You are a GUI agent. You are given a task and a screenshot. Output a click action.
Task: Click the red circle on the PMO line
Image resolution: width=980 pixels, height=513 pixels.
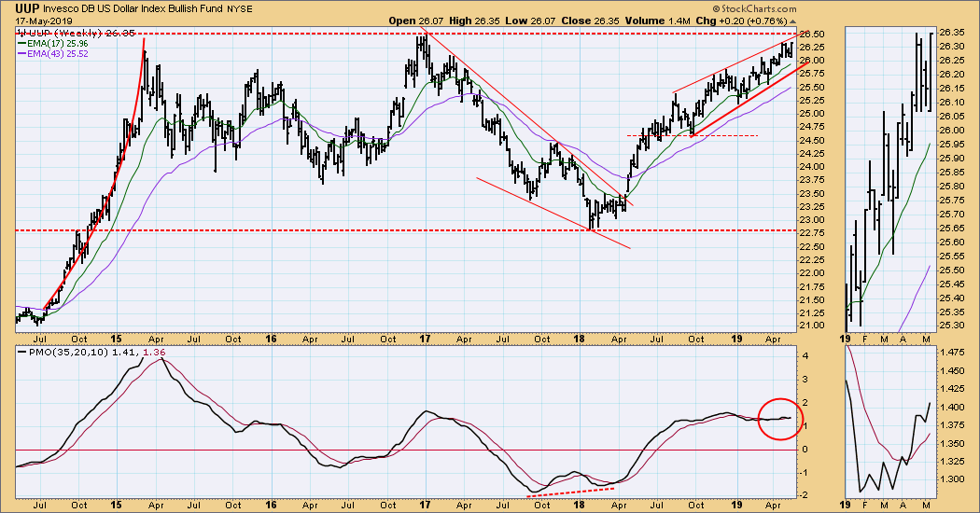tap(780, 419)
